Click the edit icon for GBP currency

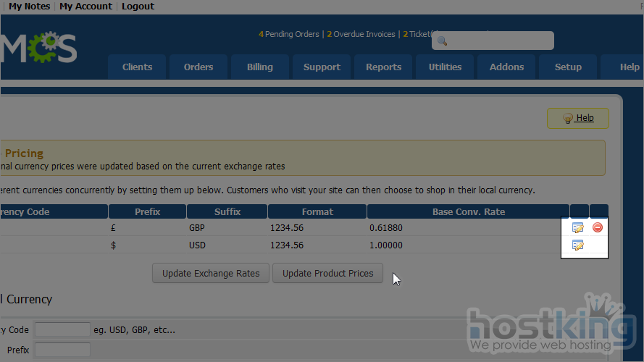click(577, 227)
